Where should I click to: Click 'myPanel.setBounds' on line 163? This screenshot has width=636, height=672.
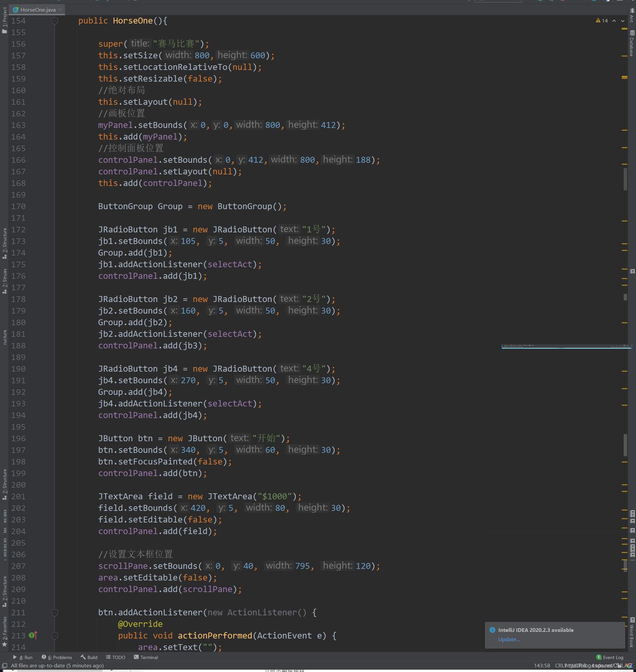click(140, 125)
